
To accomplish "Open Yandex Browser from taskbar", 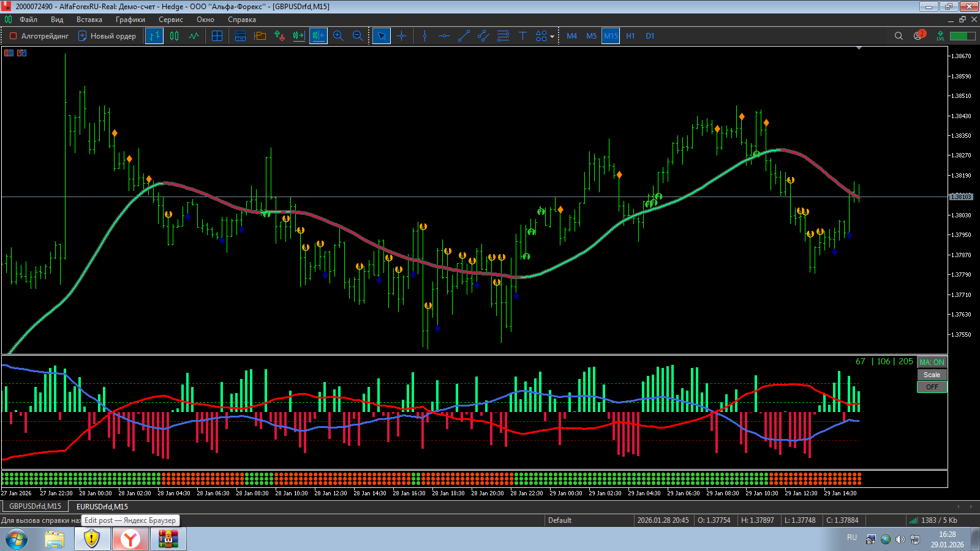I will 130,539.
